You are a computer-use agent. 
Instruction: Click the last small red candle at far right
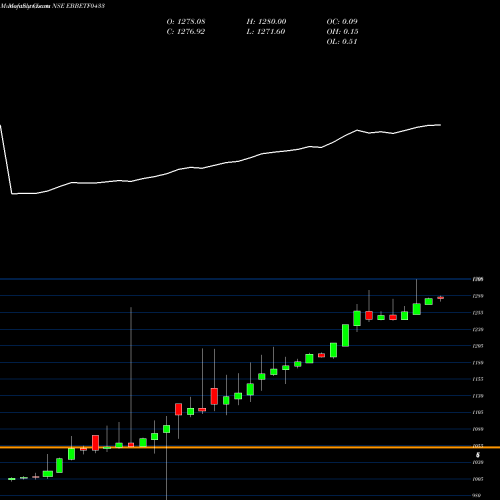point(441,298)
